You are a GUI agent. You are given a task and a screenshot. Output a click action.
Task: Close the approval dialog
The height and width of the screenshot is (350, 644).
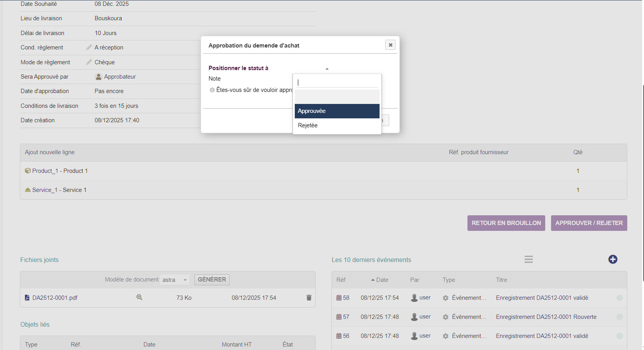[390, 45]
